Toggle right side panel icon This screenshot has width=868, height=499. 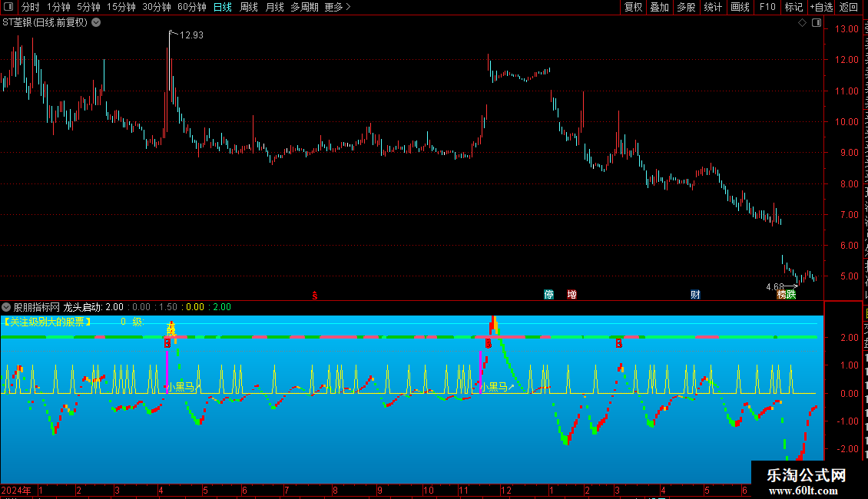coord(817,23)
